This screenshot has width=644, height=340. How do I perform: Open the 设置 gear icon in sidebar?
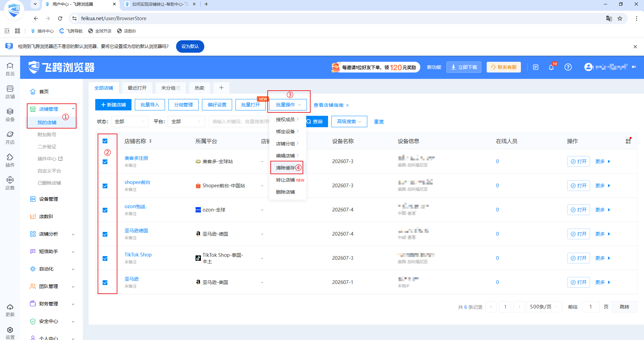click(x=10, y=333)
